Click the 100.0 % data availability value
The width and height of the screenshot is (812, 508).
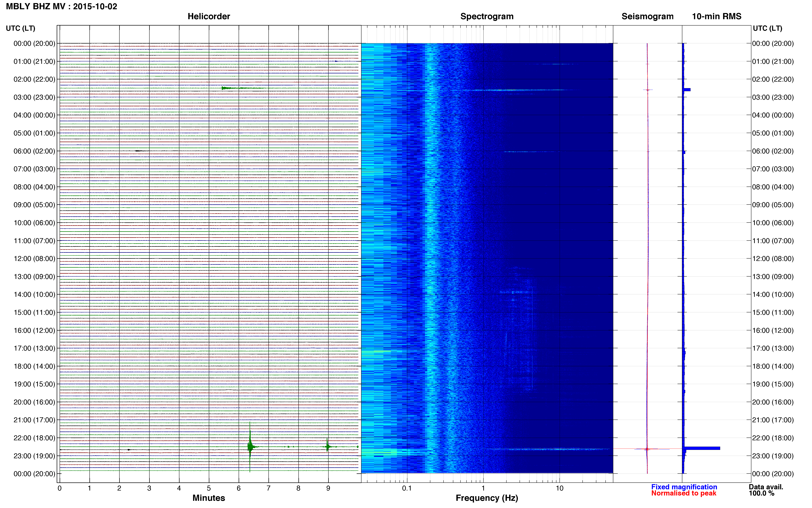tap(761, 493)
